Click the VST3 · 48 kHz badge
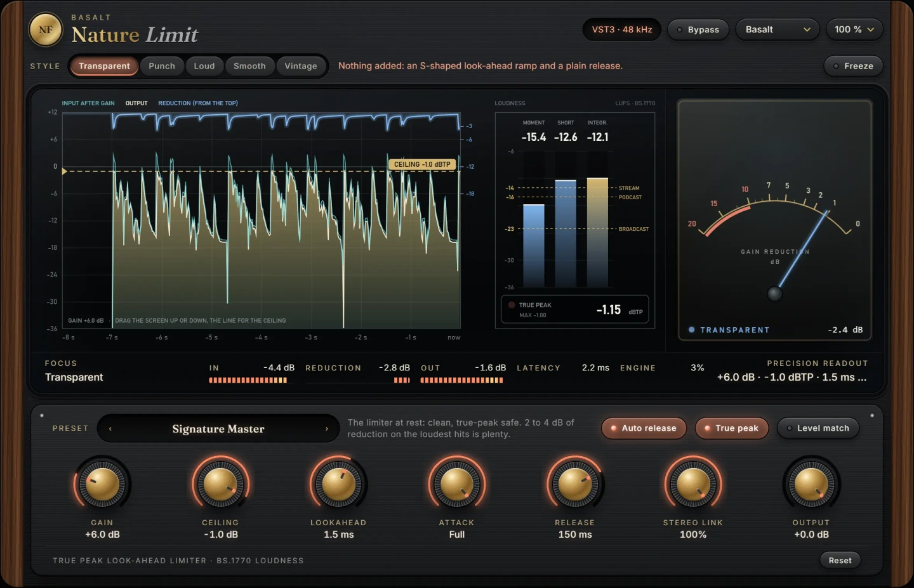 click(622, 30)
